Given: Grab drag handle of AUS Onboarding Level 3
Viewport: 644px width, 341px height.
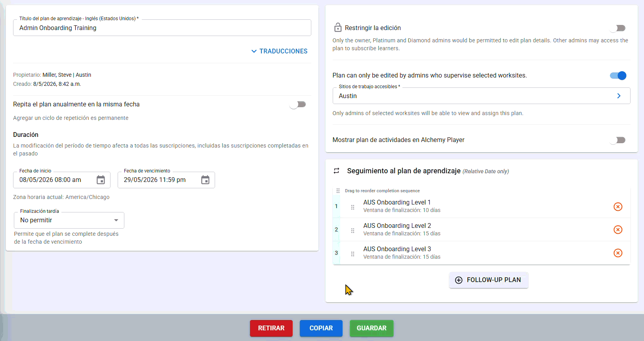Looking at the screenshot, I should (x=352, y=254).
